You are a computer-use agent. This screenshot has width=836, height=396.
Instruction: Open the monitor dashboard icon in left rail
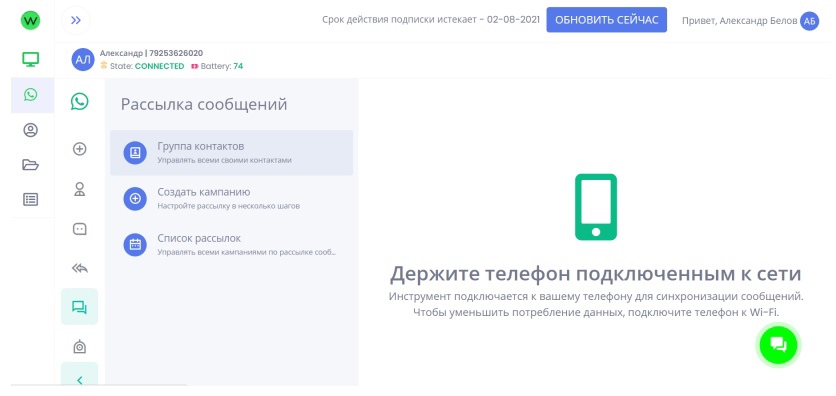(30, 59)
